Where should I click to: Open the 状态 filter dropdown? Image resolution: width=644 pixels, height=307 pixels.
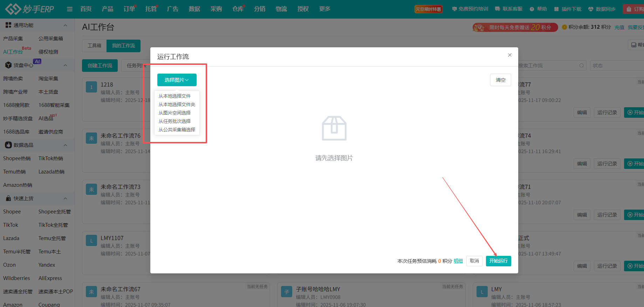617,66
